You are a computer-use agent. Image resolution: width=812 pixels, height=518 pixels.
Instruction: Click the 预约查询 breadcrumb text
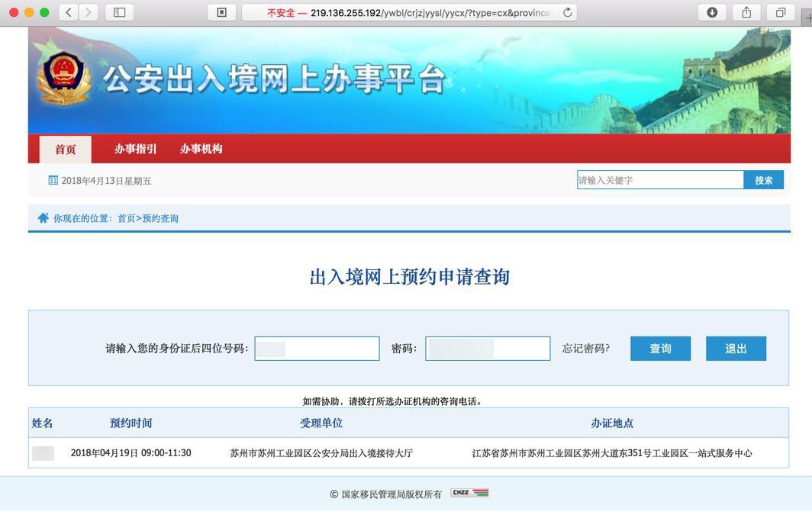(x=160, y=218)
